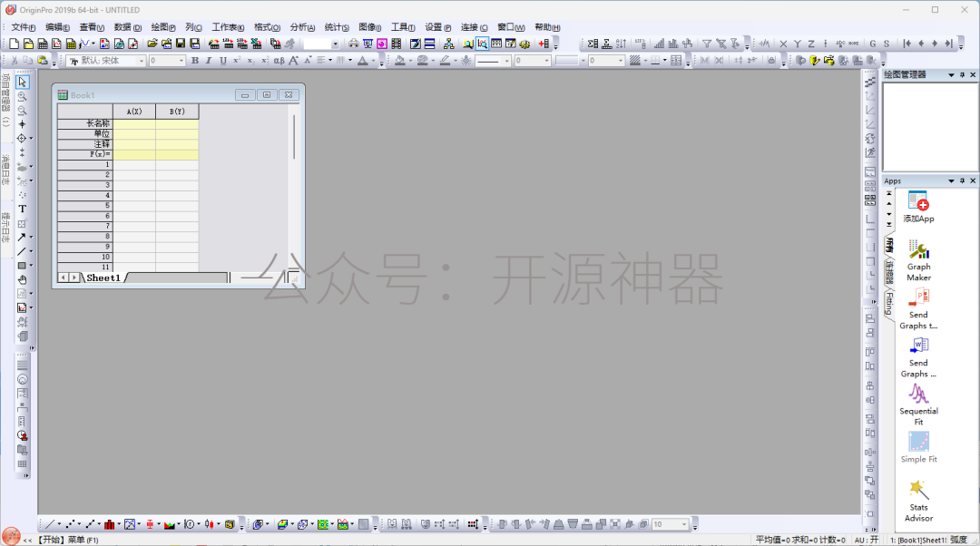Open Graph Maker app

[918, 260]
